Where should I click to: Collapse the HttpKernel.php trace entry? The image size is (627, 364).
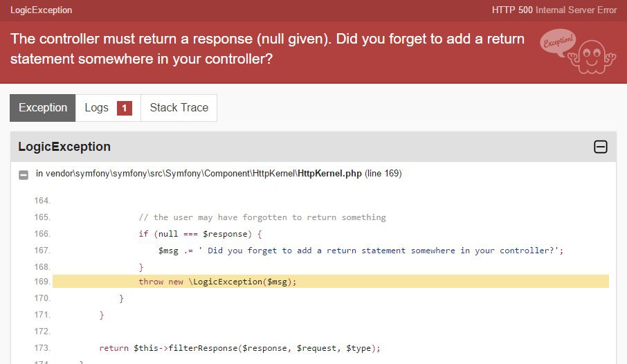24,174
